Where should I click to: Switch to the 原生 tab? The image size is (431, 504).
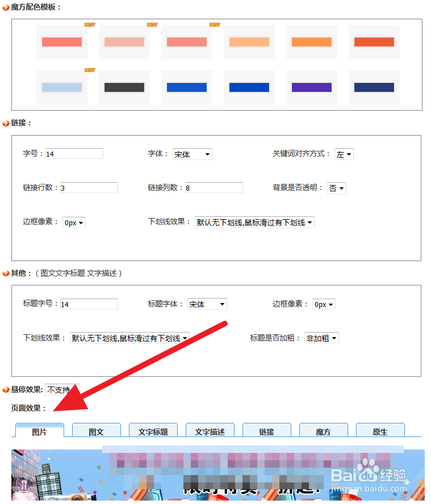380,430
